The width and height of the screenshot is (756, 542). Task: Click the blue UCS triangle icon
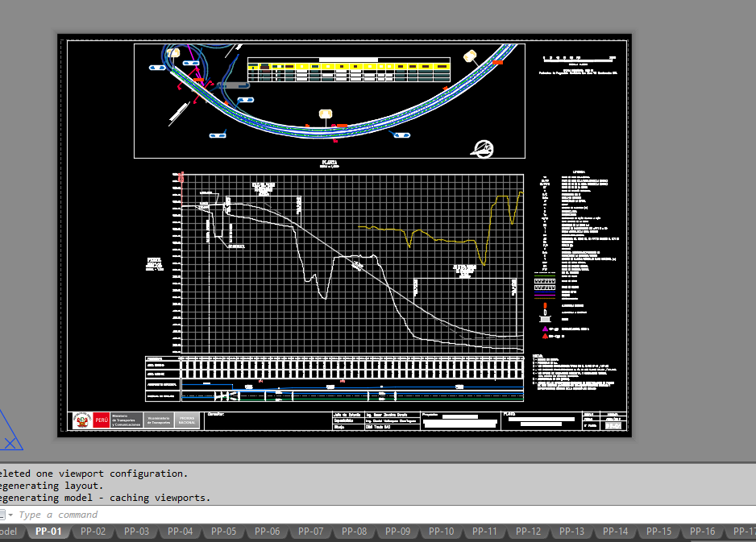coord(10,432)
